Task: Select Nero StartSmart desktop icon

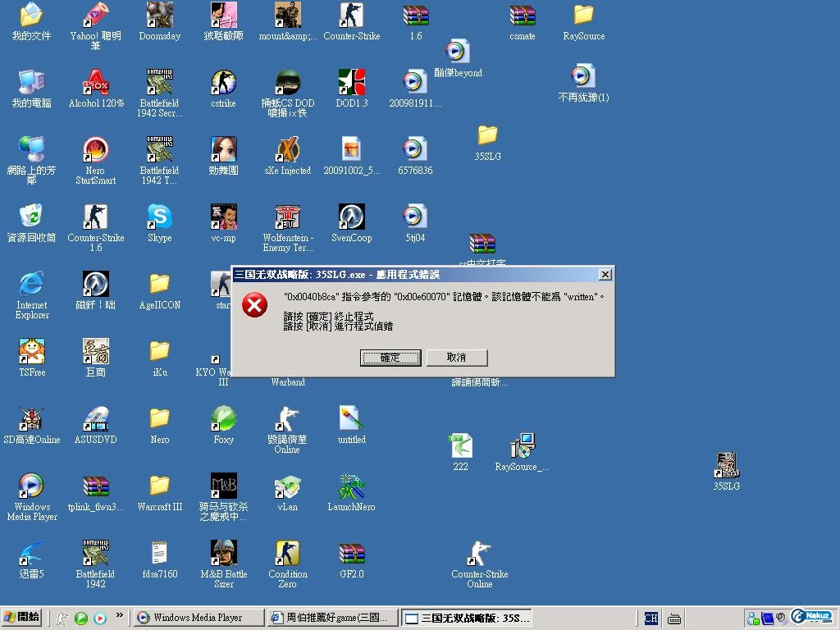Action: [x=96, y=151]
